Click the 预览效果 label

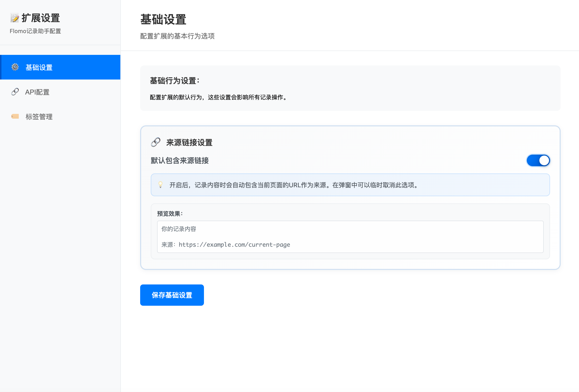(170, 214)
